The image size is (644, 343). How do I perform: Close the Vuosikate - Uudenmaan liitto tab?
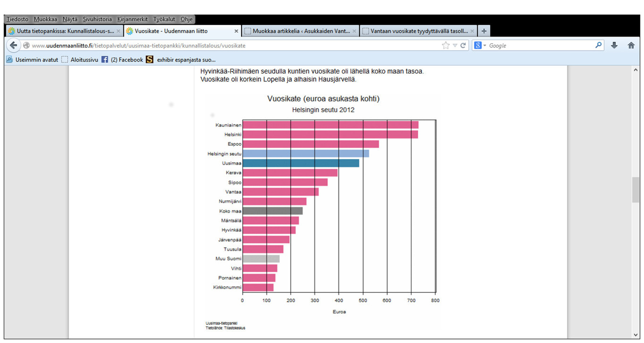236,31
